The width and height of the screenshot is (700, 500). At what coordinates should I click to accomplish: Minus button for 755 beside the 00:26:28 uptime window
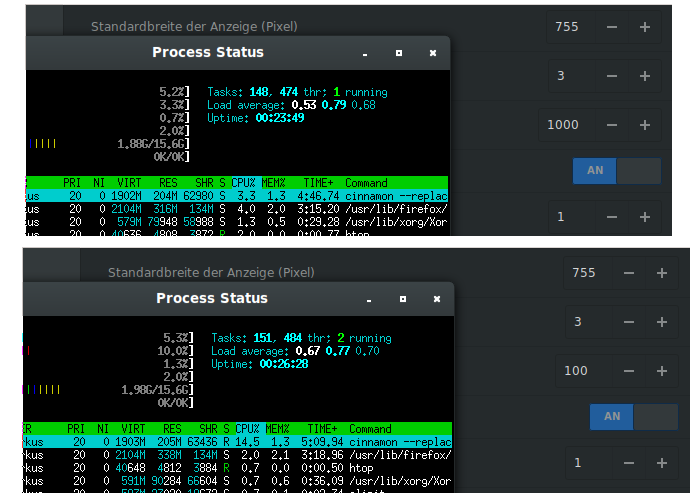pos(629,273)
